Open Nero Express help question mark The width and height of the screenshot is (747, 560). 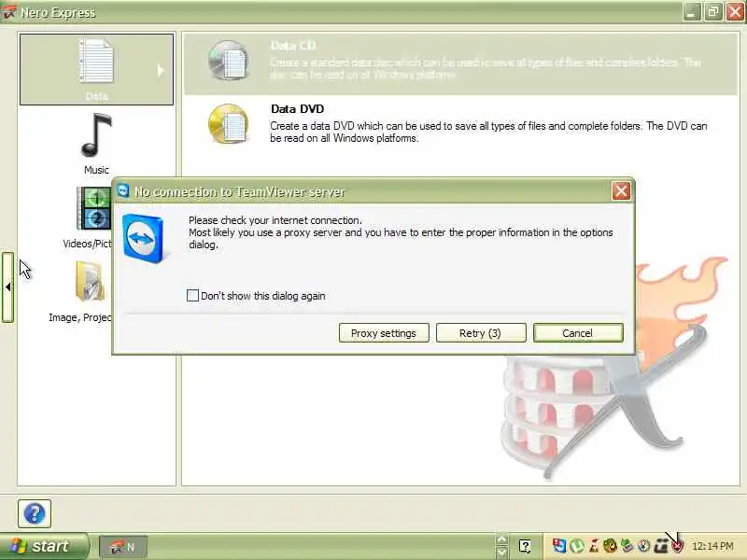tap(35, 513)
